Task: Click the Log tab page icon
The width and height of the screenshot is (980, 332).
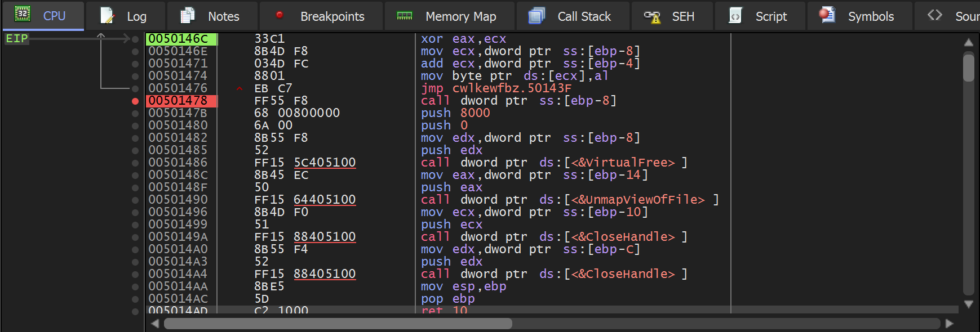Action: pos(107,16)
